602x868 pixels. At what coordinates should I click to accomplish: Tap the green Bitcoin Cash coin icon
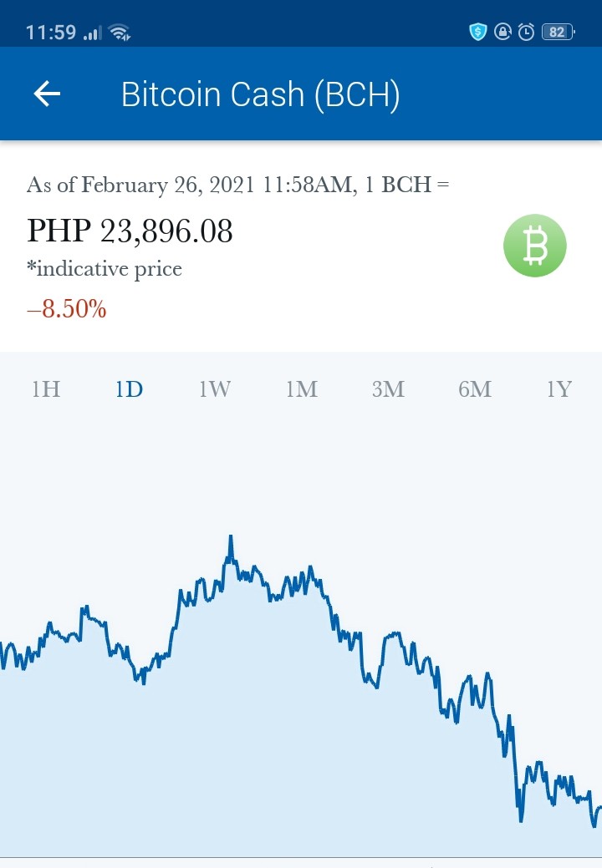pos(534,246)
